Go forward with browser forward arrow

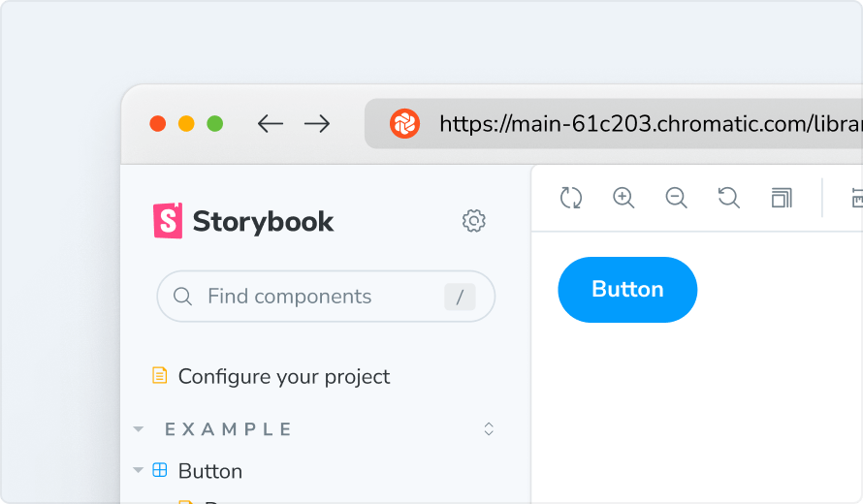tap(317, 124)
